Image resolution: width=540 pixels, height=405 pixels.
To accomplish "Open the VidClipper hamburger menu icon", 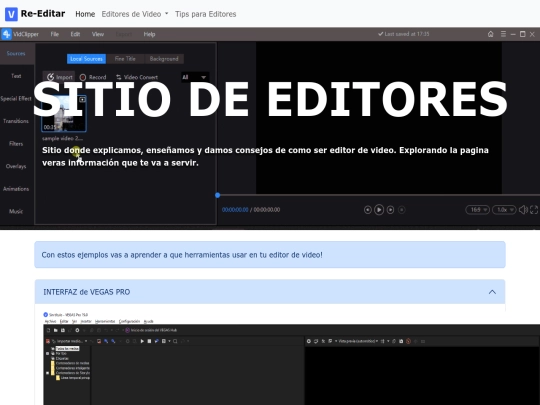I will pyautogui.click(x=503, y=34).
